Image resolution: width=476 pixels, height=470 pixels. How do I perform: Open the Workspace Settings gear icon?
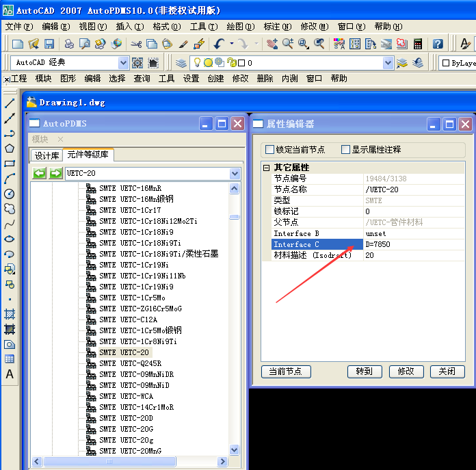click(137, 63)
